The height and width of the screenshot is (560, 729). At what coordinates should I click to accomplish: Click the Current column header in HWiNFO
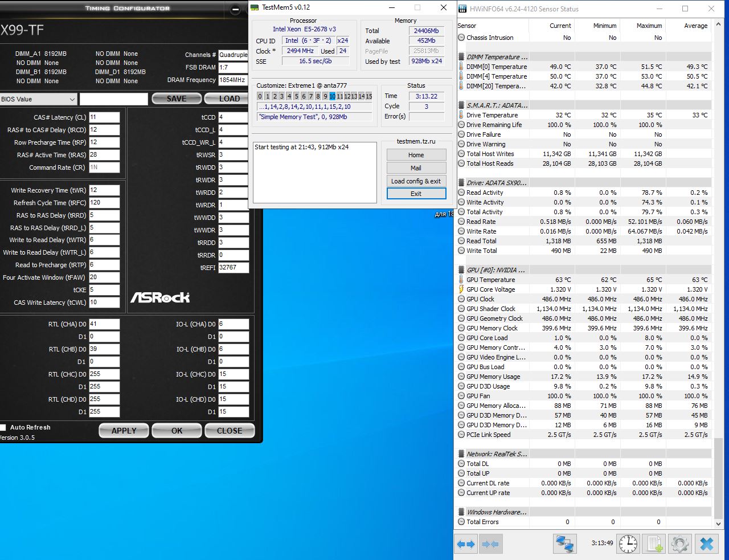coord(560,26)
